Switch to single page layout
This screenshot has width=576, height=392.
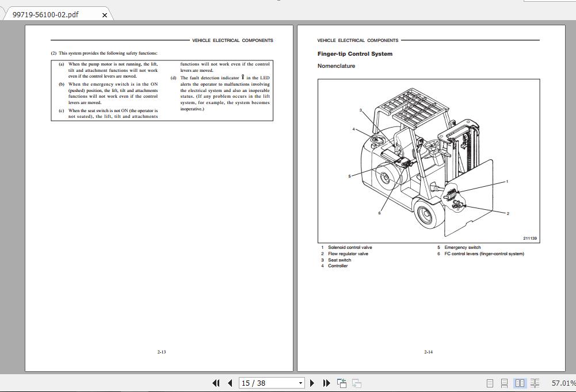click(490, 382)
